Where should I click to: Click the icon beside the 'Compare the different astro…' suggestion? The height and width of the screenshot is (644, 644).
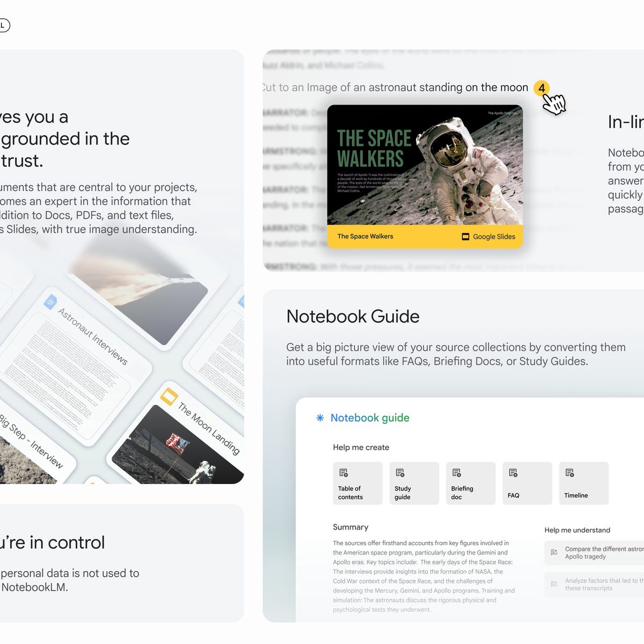point(554,552)
